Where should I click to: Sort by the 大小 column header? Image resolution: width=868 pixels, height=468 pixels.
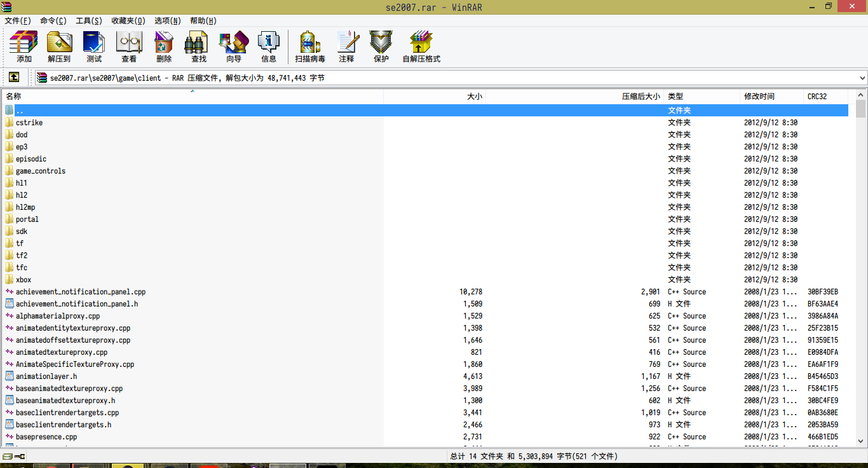[435, 96]
